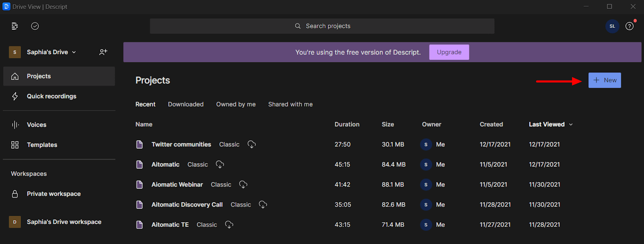Click cloud download icon for Aiomatic Webinar
The width and height of the screenshot is (644, 244).
click(243, 185)
